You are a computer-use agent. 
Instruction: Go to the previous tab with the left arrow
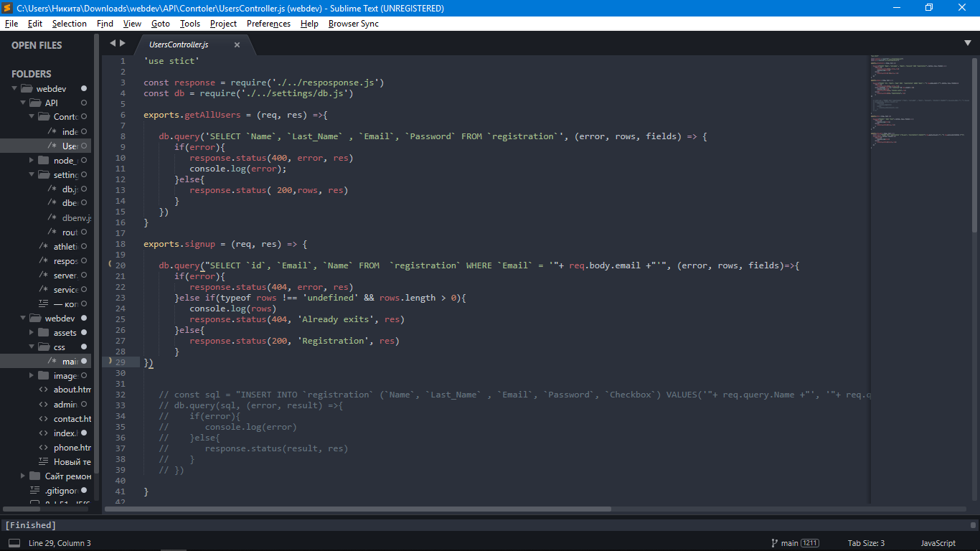(112, 43)
